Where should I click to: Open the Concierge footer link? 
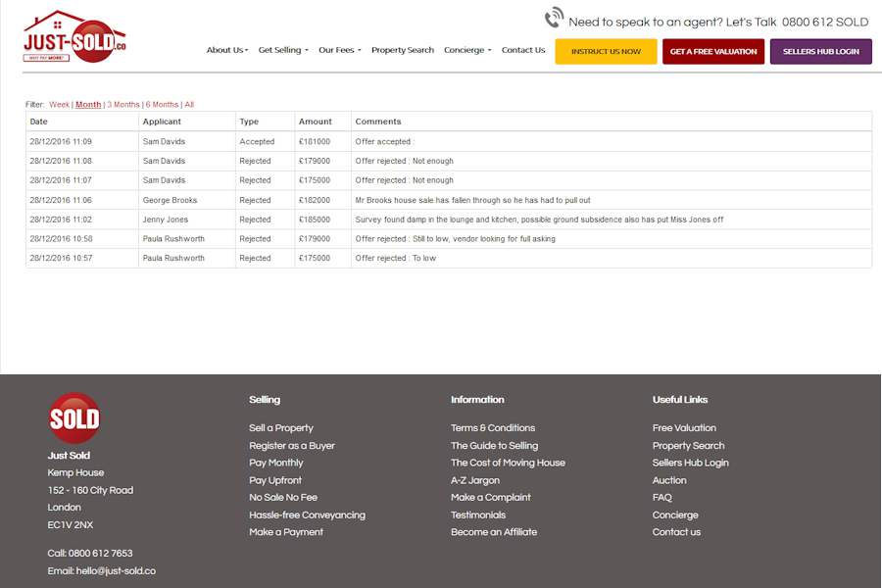pos(675,514)
